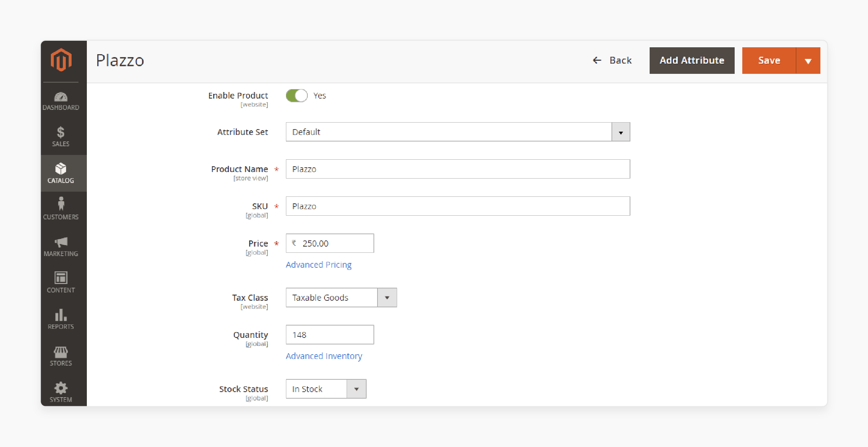Open the Attribute Set dropdown
This screenshot has height=447, width=868.
(458, 132)
